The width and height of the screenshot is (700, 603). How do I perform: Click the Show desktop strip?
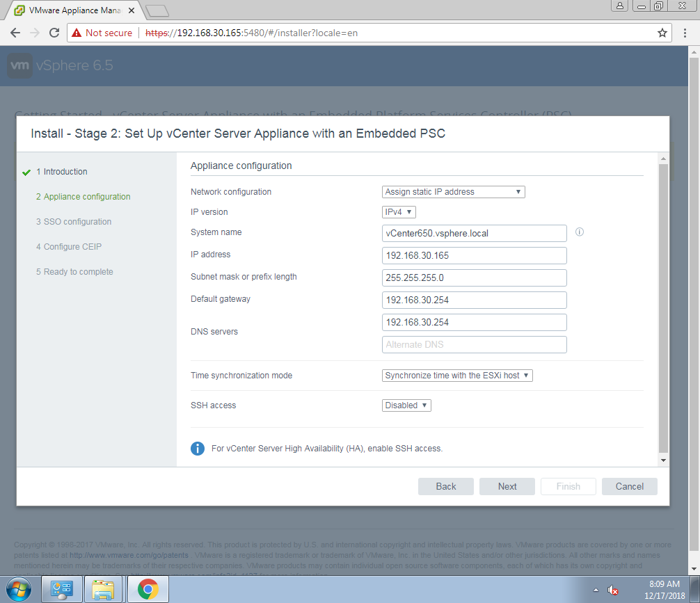point(696,590)
